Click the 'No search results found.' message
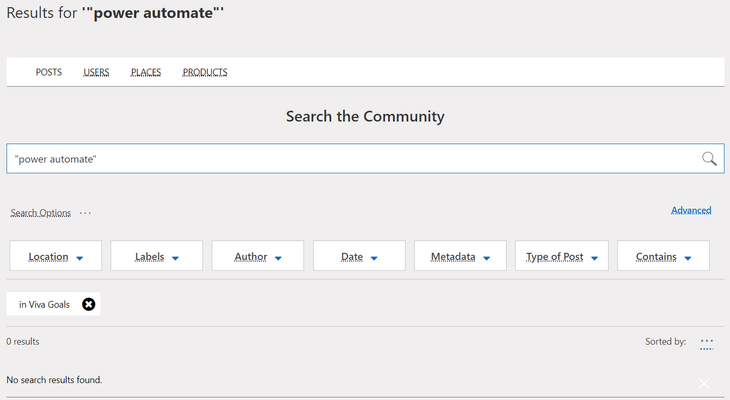 coord(54,380)
